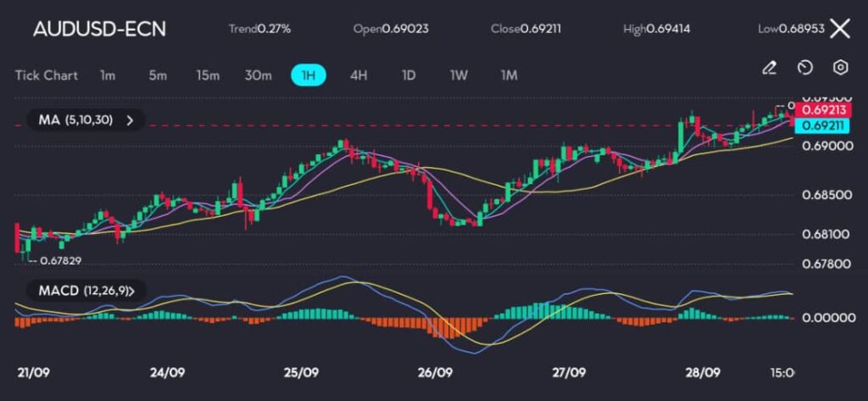Click the circular reset chart icon

point(805,68)
